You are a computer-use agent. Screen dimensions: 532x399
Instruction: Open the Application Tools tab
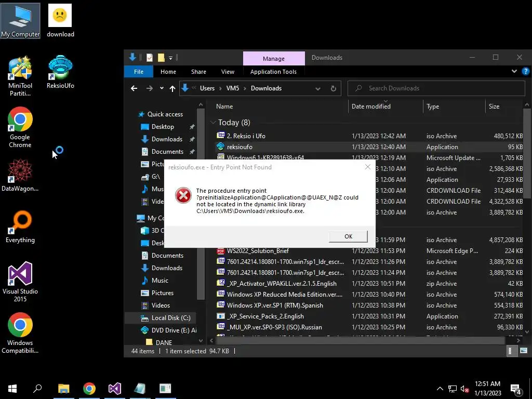pyautogui.click(x=273, y=72)
